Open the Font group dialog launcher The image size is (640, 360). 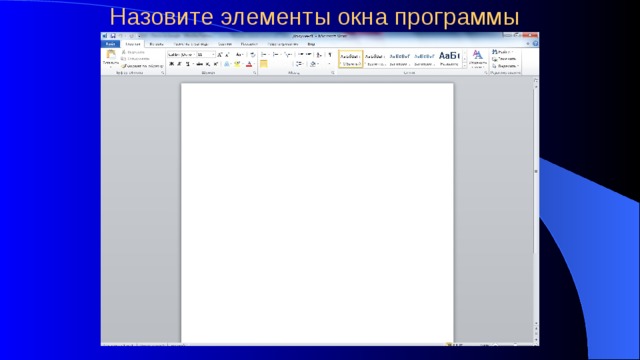click(x=255, y=73)
